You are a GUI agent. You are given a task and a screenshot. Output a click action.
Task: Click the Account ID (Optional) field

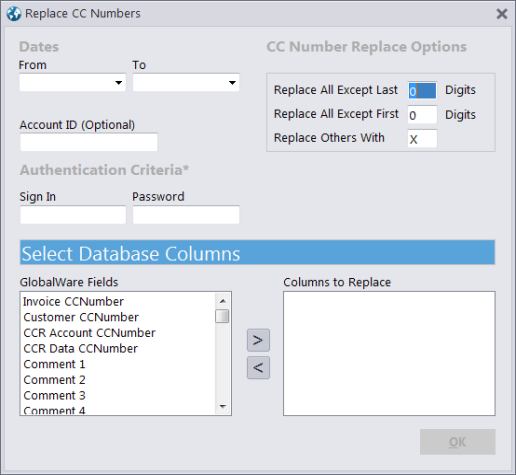tap(89, 142)
